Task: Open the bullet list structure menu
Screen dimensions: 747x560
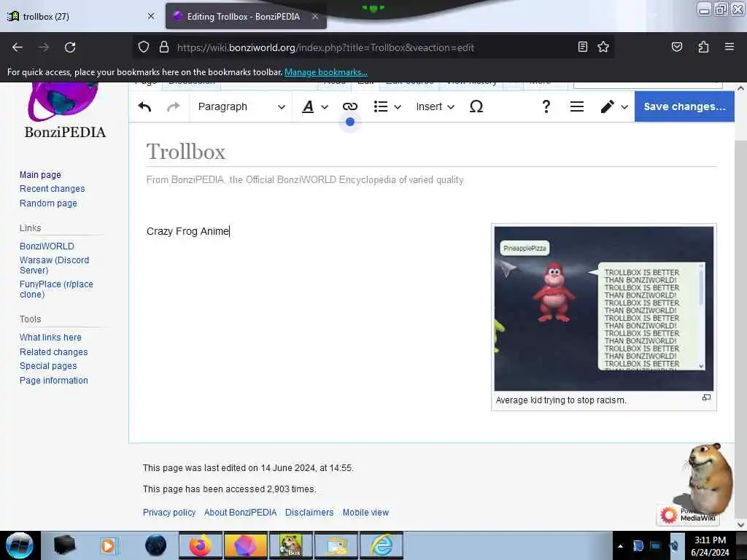Action: coord(387,106)
